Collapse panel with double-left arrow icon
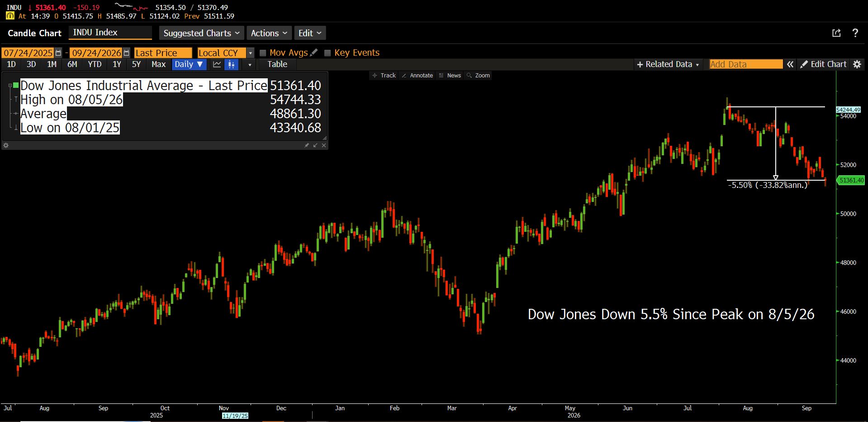The image size is (868, 422). [790, 64]
